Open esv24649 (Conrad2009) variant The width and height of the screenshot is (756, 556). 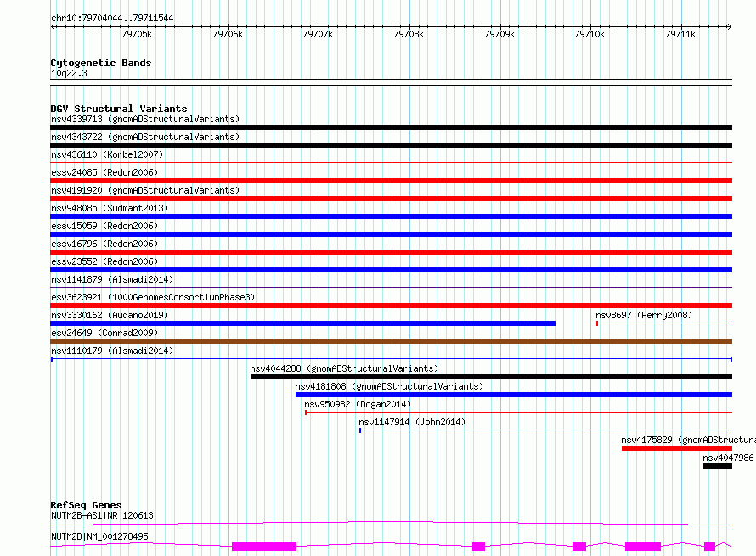[104, 333]
